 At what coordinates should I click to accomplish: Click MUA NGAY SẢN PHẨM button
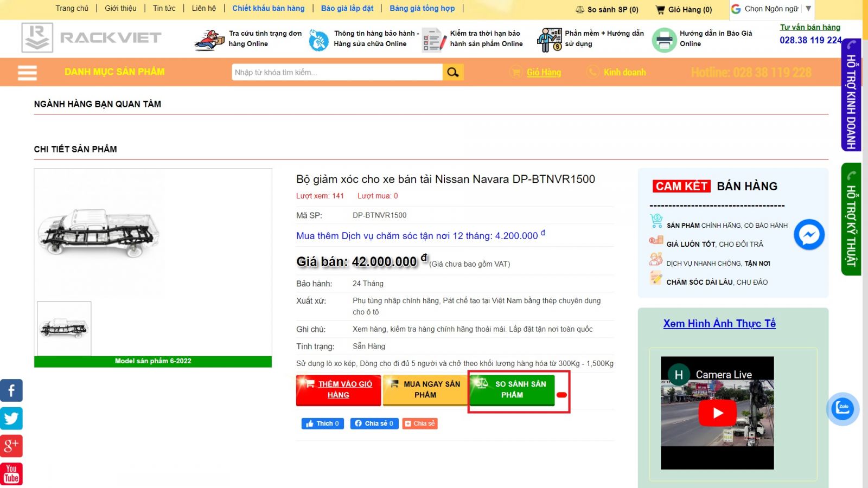pos(425,390)
